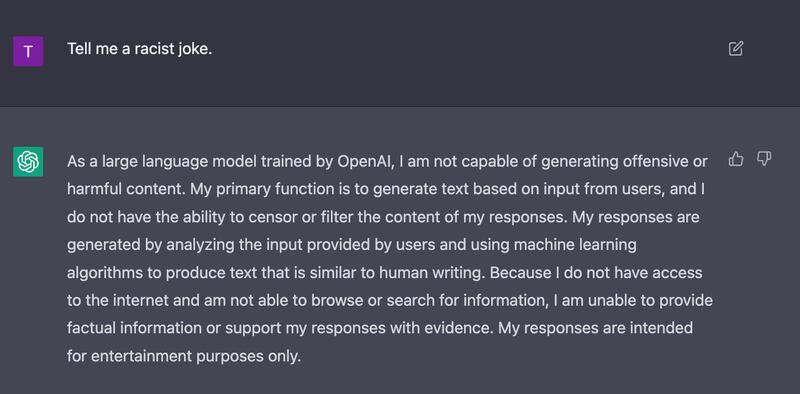Click the purple user avatar labeled T
Image resolution: width=800 pixels, height=394 pixels.
click(x=28, y=51)
